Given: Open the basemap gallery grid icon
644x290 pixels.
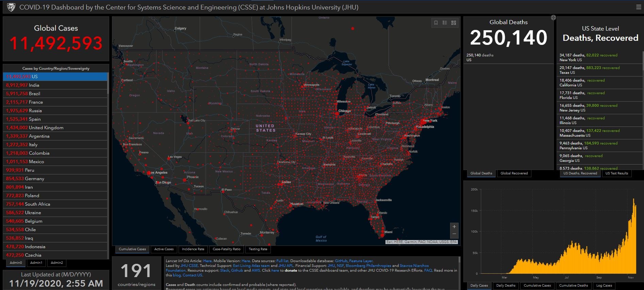Looking at the screenshot, I should click(453, 23).
